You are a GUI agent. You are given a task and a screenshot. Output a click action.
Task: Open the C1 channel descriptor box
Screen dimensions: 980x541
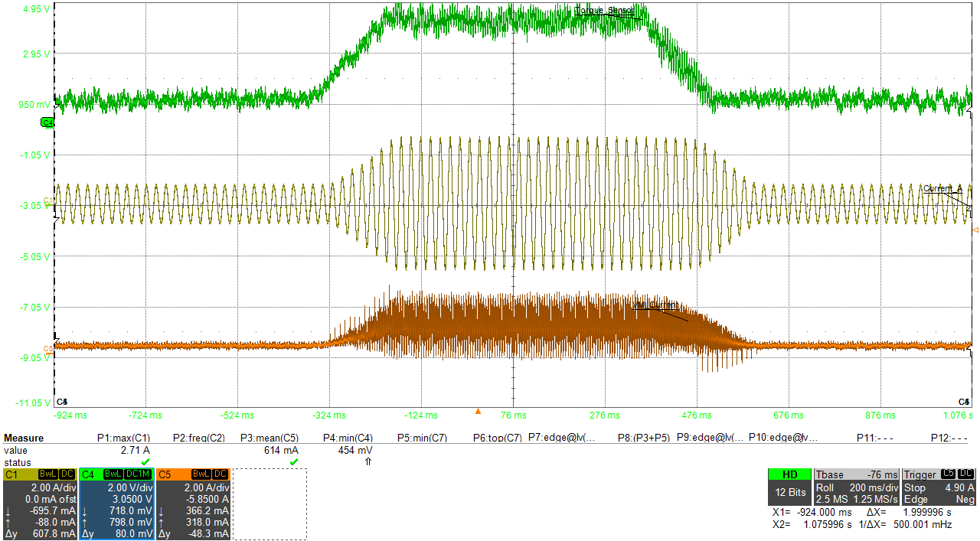tap(40, 504)
